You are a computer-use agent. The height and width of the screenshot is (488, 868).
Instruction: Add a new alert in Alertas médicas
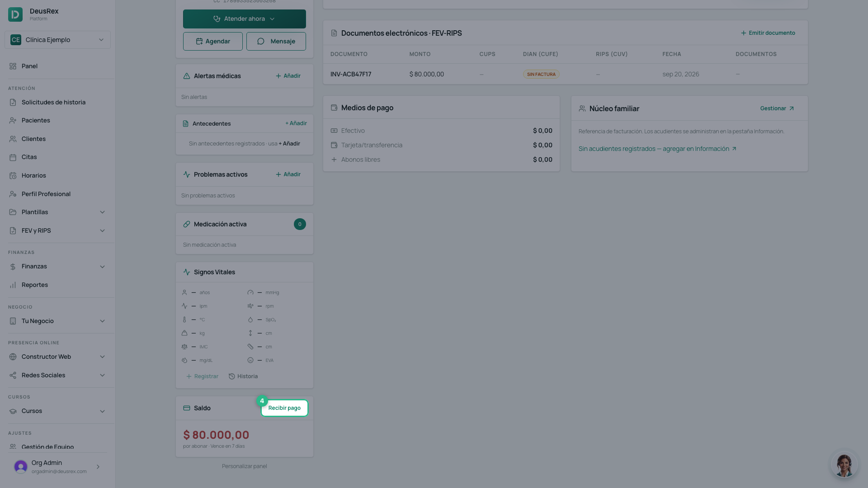(288, 76)
